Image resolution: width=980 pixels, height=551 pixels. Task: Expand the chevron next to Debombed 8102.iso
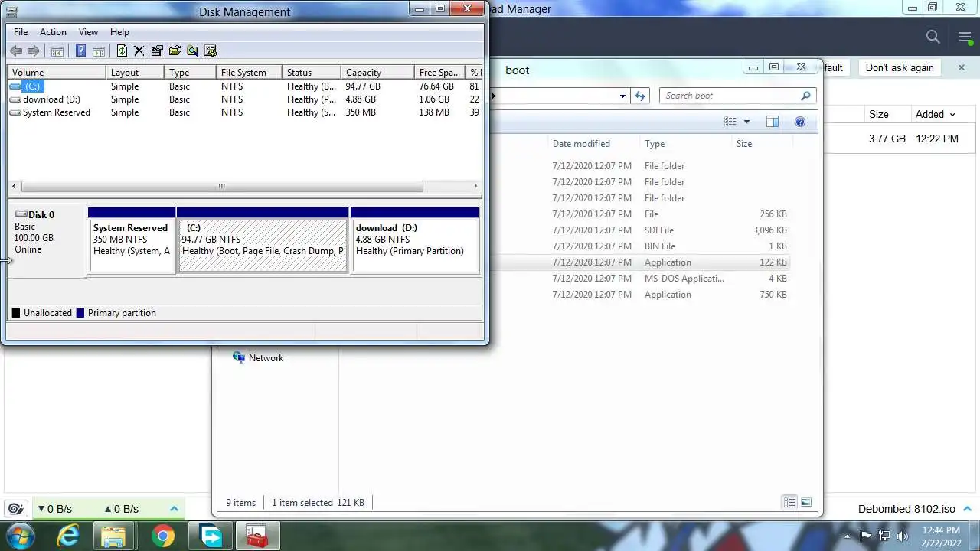(x=968, y=508)
